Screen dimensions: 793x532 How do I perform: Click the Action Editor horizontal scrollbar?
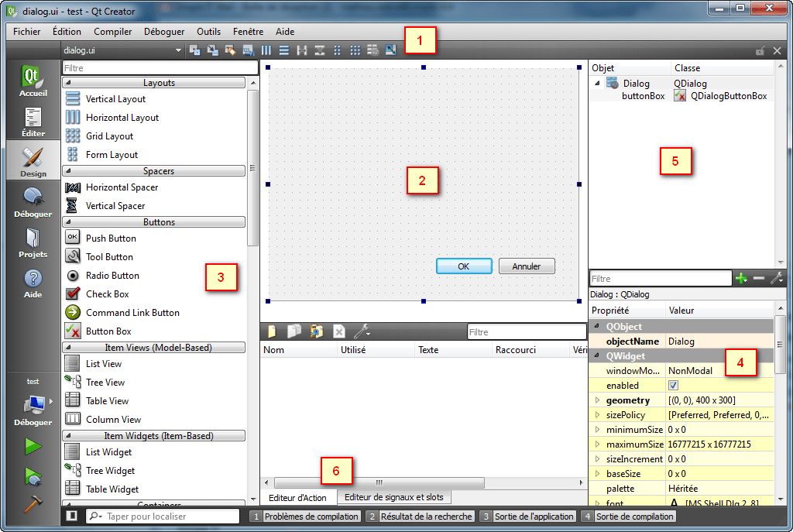pyautogui.click(x=379, y=482)
